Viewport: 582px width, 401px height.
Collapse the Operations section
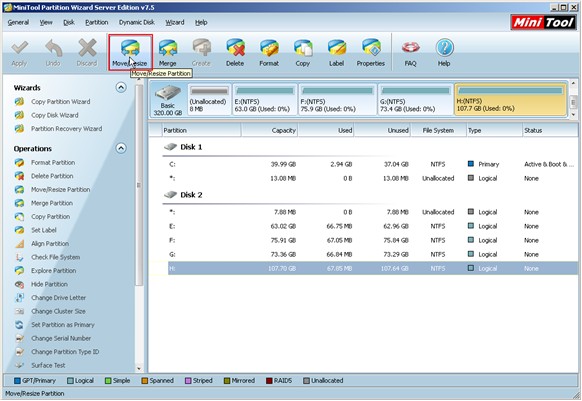[x=121, y=149]
